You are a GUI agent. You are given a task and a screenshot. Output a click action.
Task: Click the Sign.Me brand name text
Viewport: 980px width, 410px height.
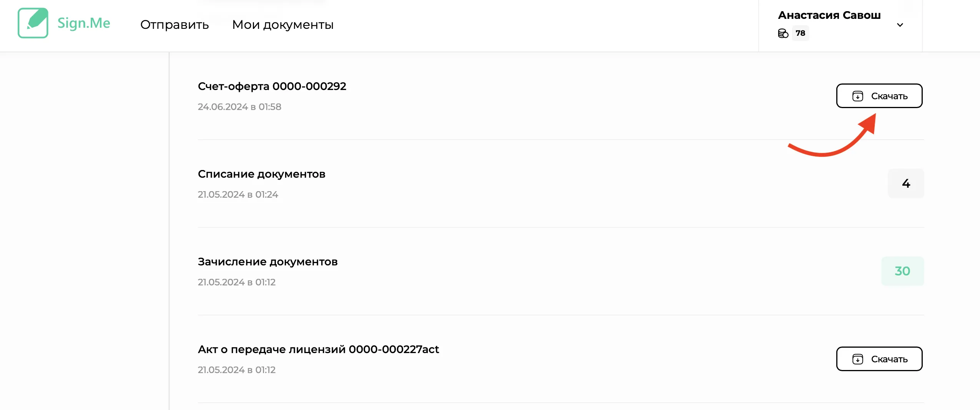[84, 23]
